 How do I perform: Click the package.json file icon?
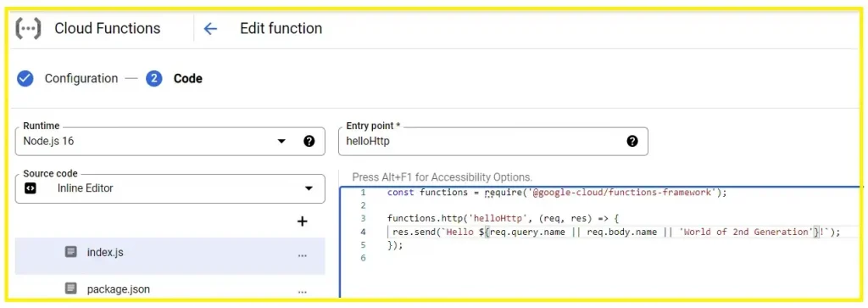[x=71, y=288]
